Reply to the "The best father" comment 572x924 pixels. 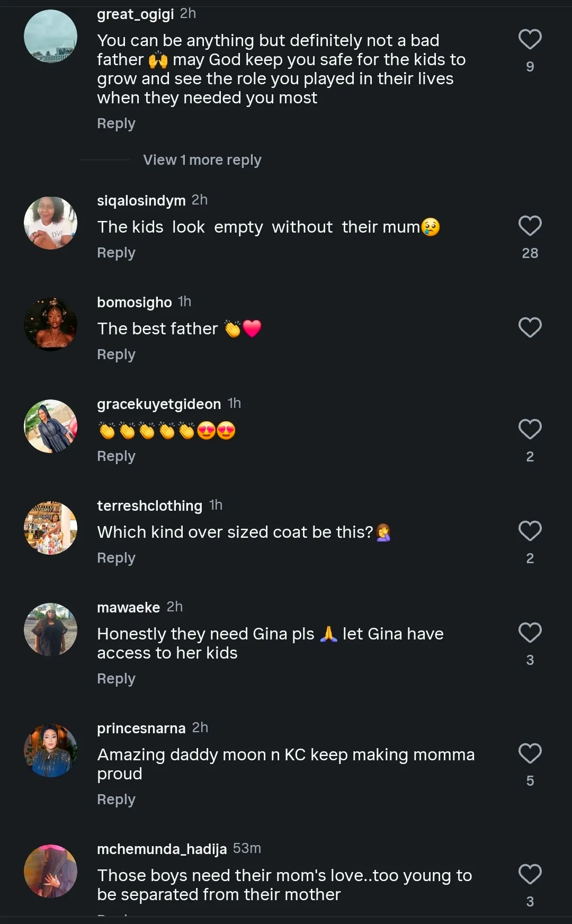tap(116, 354)
